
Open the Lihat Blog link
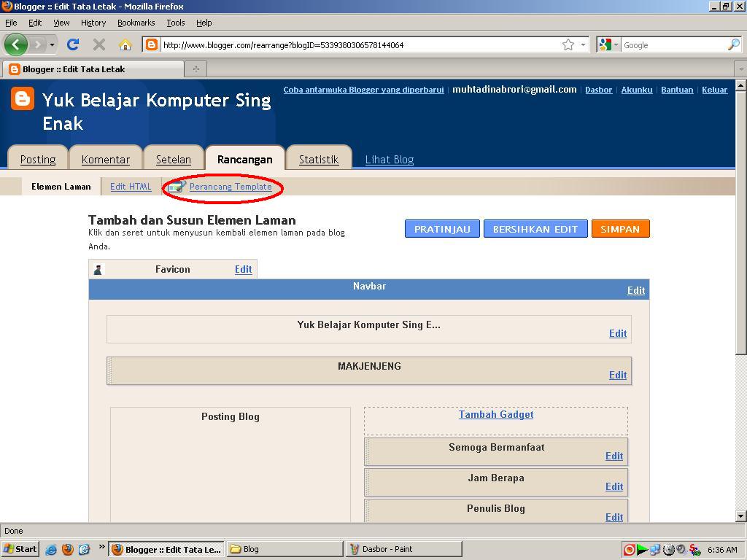pos(390,160)
